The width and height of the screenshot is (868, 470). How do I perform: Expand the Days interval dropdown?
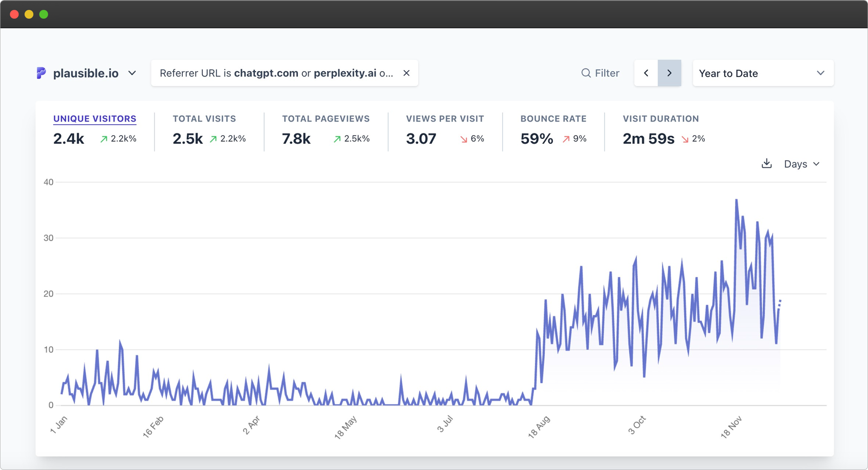802,164
